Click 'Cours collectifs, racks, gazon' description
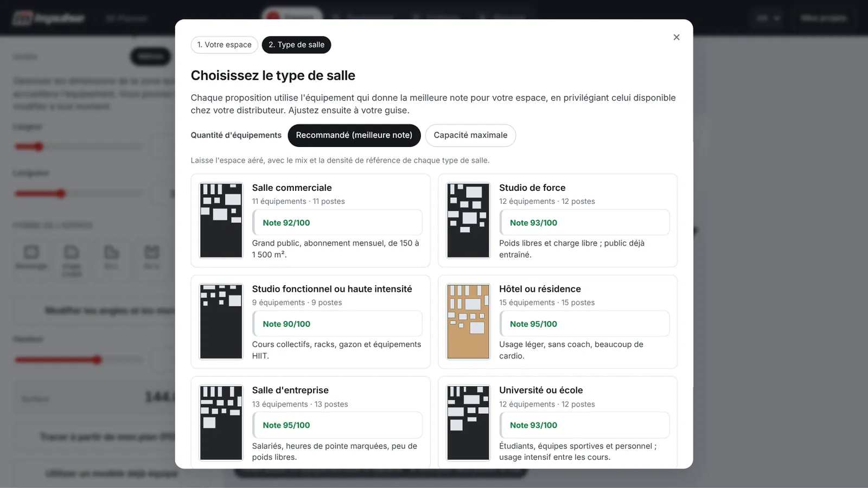This screenshot has height=488, width=868. tap(336, 350)
